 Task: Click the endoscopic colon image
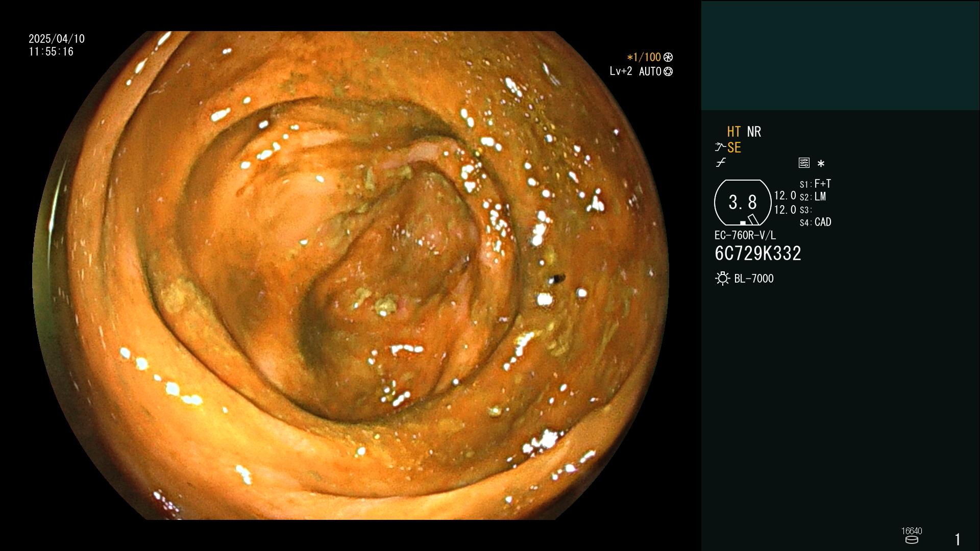click(351, 275)
